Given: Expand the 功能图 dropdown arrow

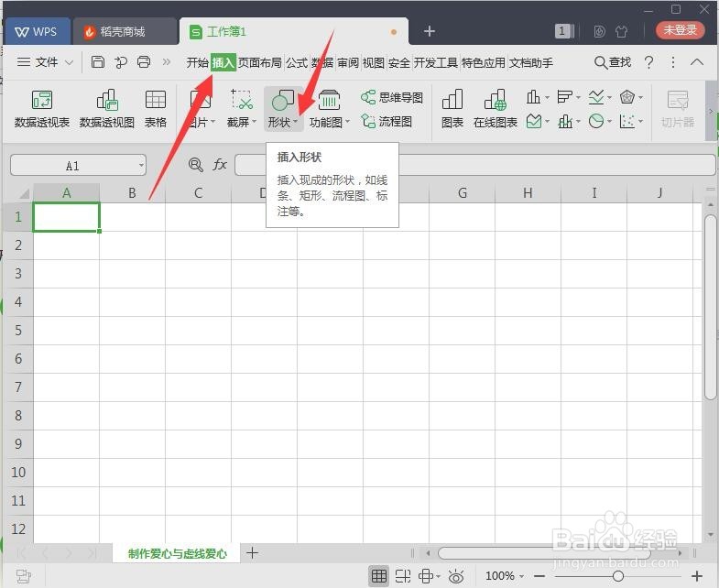Looking at the screenshot, I should tap(347, 122).
